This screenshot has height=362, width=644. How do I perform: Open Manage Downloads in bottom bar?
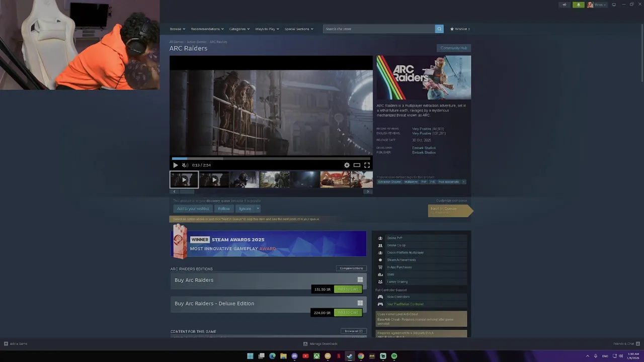[x=320, y=344]
